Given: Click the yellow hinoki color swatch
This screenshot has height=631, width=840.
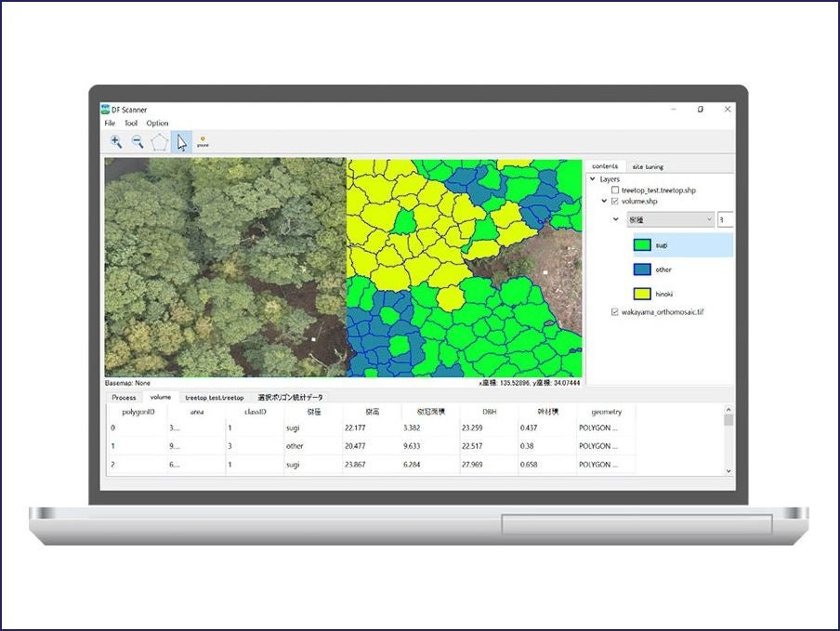Looking at the screenshot, I should coord(642,294).
